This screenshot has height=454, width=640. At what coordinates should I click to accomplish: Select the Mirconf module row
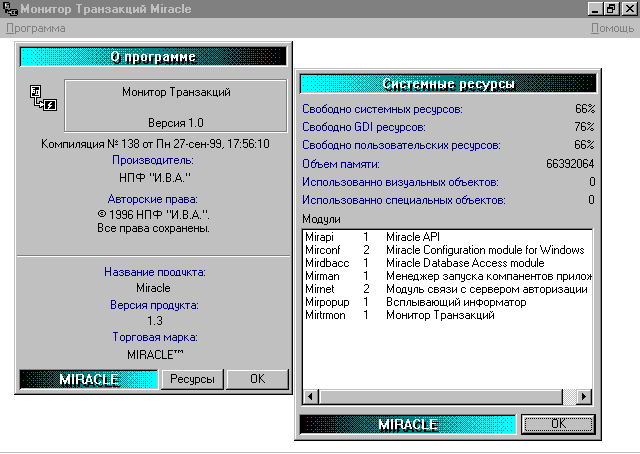pos(448,250)
